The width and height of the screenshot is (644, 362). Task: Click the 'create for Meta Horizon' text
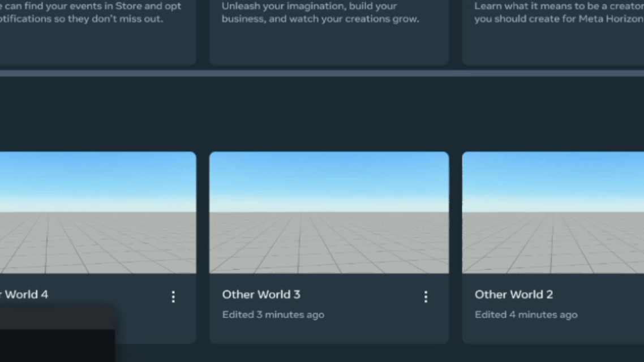583,19
